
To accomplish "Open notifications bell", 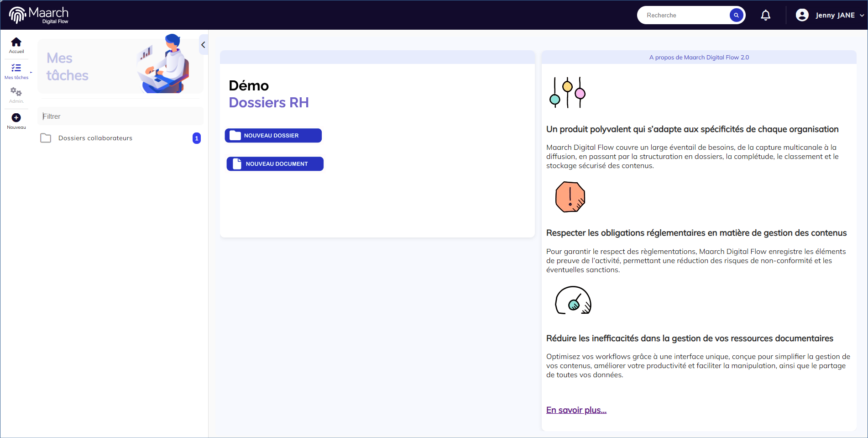I will coord(766,15).
